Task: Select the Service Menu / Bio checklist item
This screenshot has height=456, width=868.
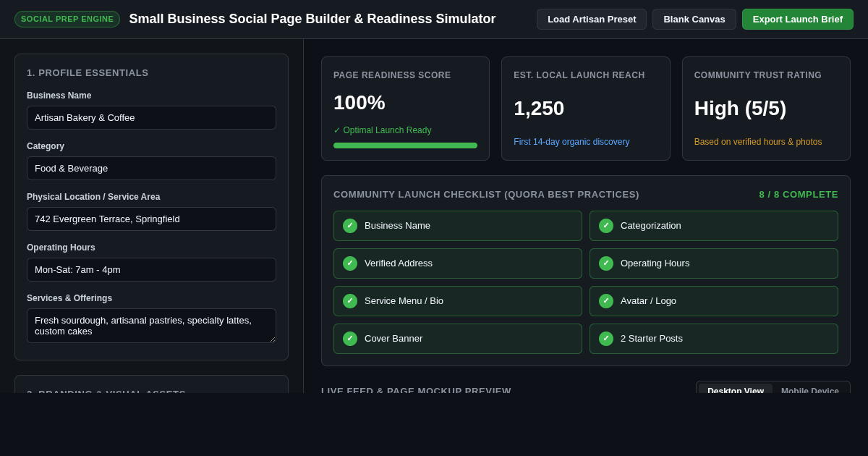Action: pyautogui.click(x=458, y=301)
